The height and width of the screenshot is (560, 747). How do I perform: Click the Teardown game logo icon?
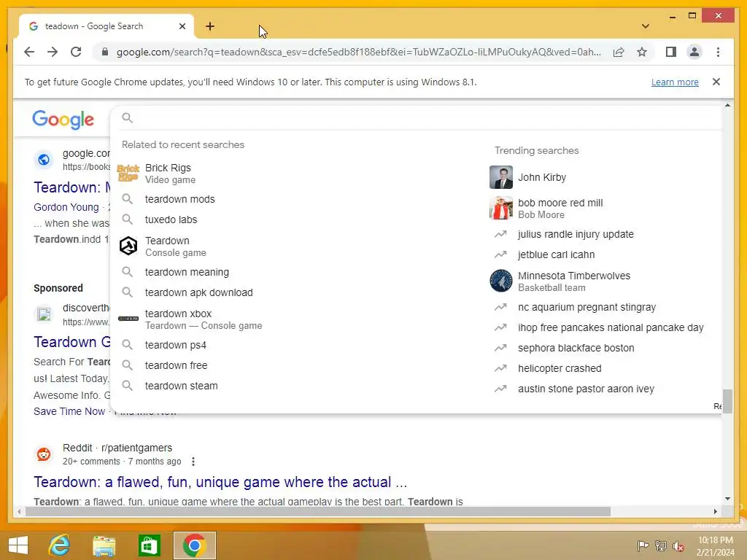pos(128,246)
